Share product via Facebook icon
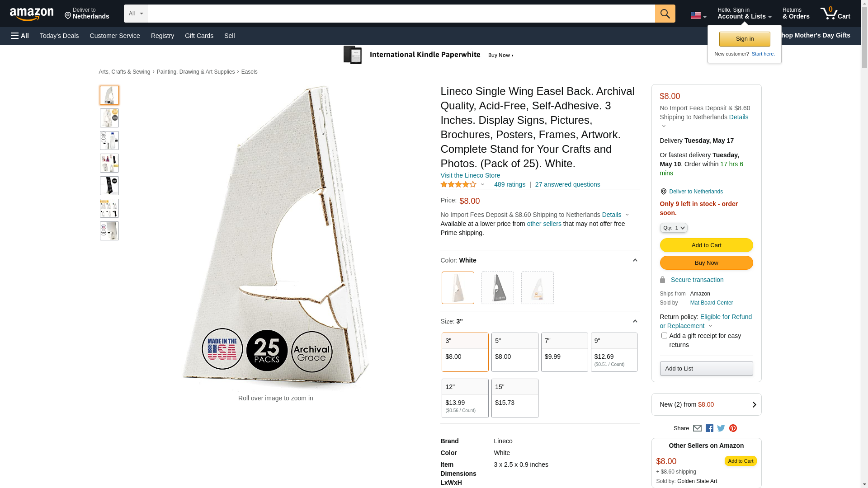 click(709, 428)
